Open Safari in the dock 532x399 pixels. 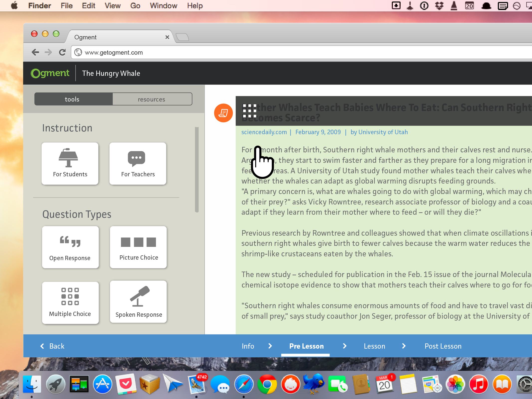(x=244, y=384)
